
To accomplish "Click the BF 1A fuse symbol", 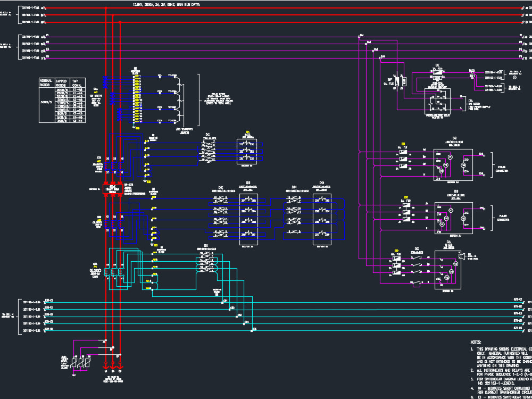I will (x=397, y=81).
